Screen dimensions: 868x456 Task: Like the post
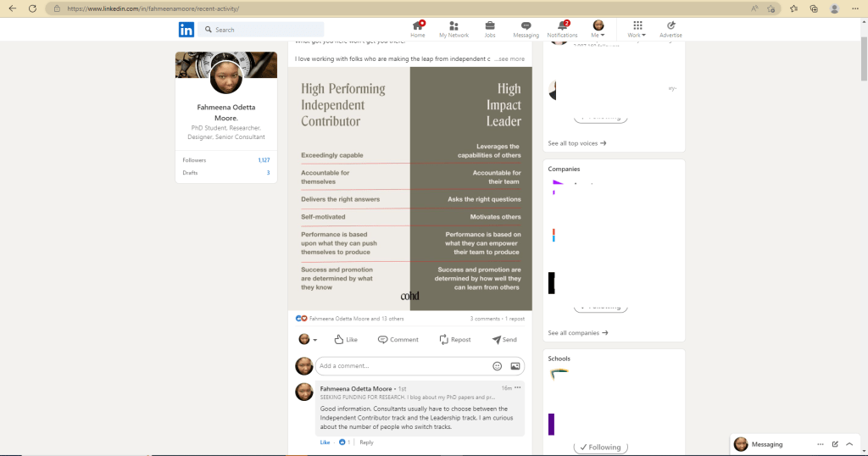346,339
